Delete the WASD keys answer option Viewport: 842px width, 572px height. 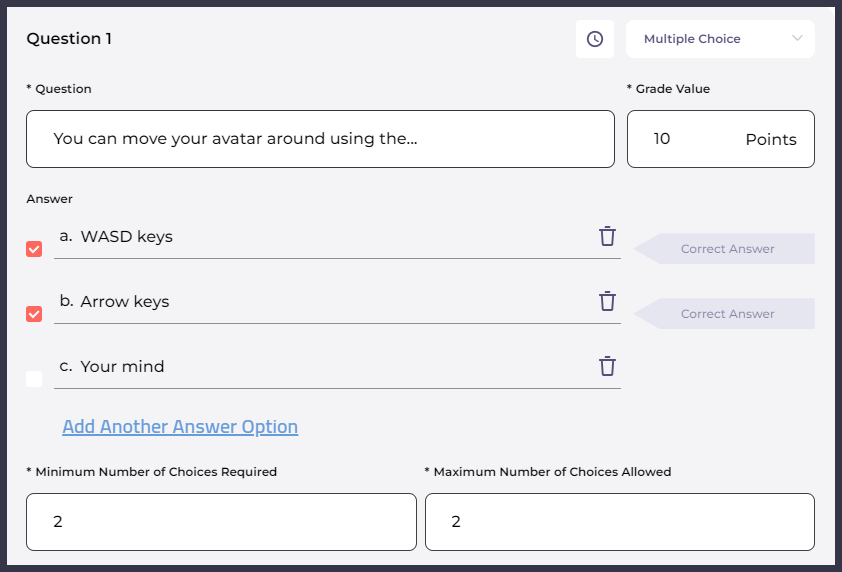coord(607,237)
